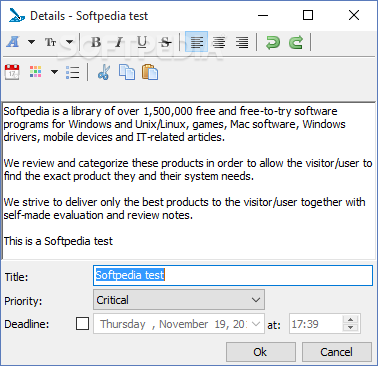Image resolution: width=378 pixels, height=366 pixels.
Task: Toggle bulleted list
Action: [x=72, y=72]
